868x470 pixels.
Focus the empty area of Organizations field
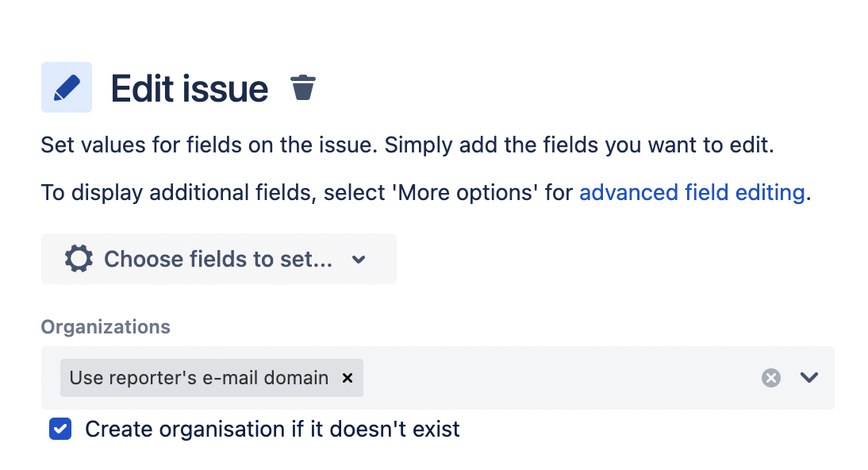tap(559, 378)
